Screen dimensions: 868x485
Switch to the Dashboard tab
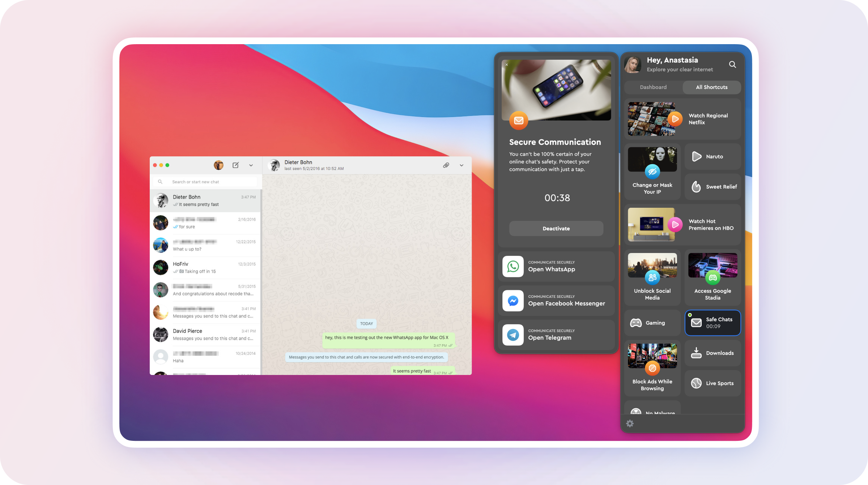653,87
